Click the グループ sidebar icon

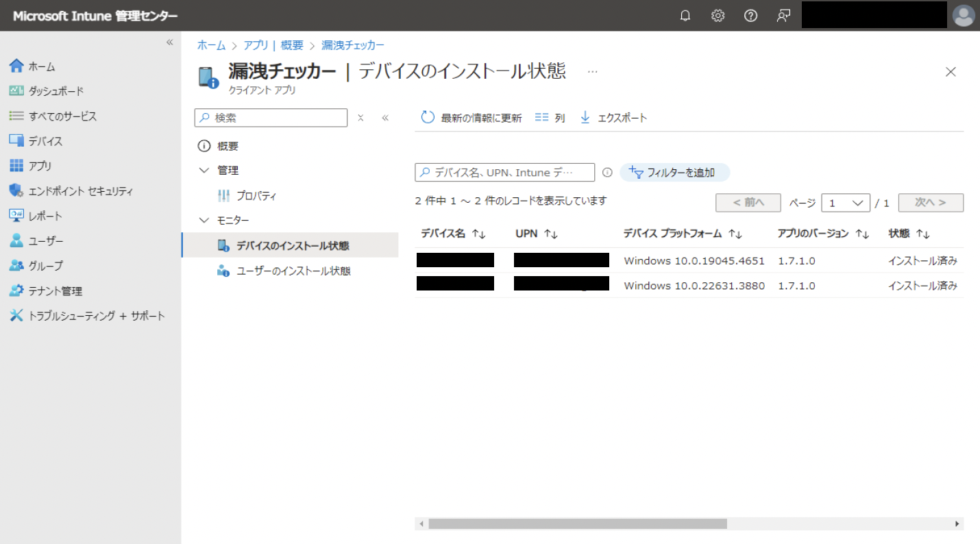tap(16, 266)
